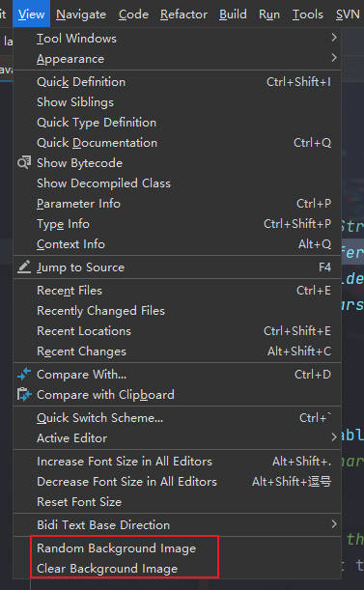The height and width of the screenshot is (590, 364).
Task: Click the Ctrl+Shift+I shortcut label
Action: [x=298, y=82]
